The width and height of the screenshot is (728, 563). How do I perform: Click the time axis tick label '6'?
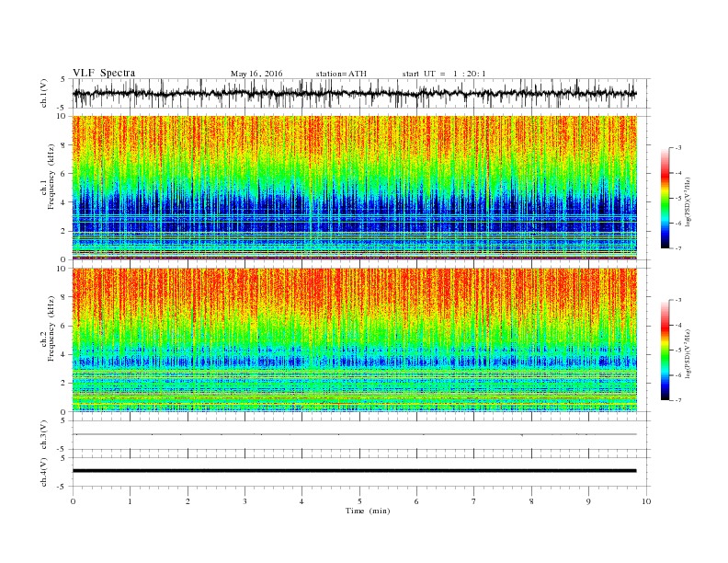pyautogui.click(x=416, y=501)
